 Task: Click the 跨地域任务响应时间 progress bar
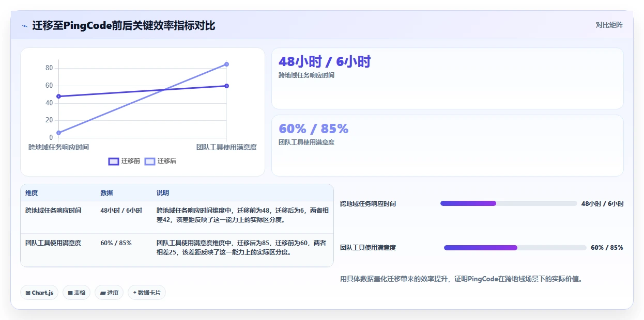click(x=509, y=203)
